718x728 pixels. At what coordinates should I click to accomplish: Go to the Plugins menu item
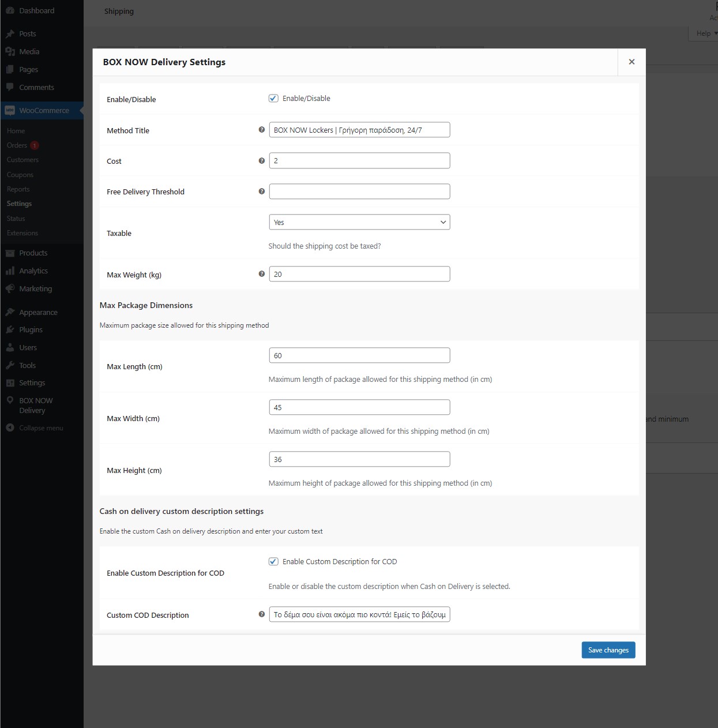pyautogui.click(x=31, y=330)
